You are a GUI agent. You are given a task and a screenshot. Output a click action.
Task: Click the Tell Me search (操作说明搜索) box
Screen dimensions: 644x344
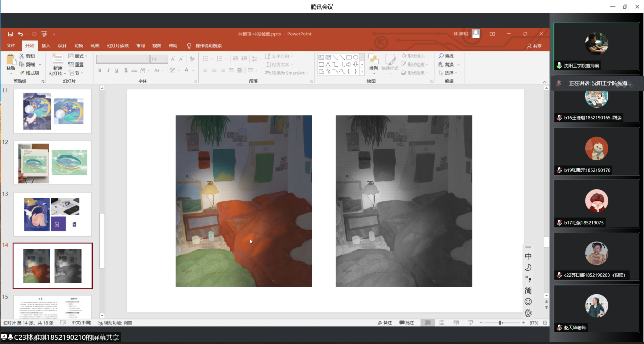(x=208, y=46)
